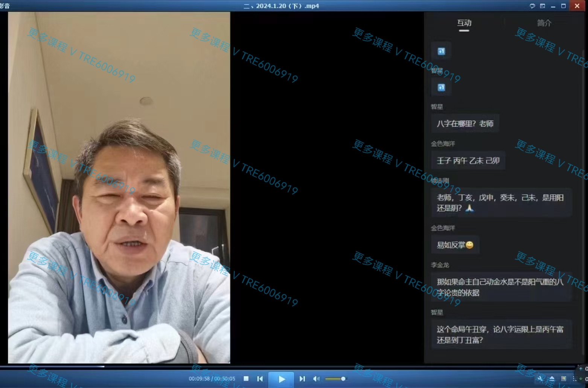The width and height of the screenshot is (588, 388).
Task: Click the message starting 那如果命主自己动金水
Action: [501, 287]
